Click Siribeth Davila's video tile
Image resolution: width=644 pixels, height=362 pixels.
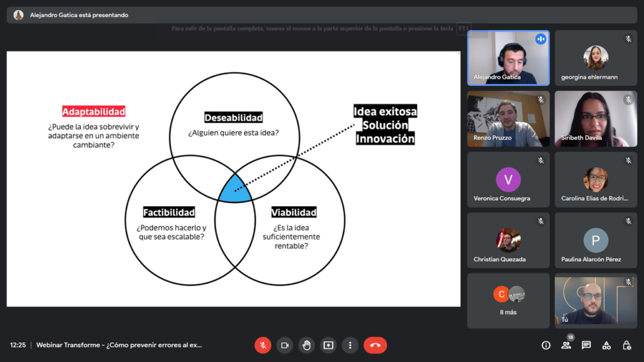(595, 119)
